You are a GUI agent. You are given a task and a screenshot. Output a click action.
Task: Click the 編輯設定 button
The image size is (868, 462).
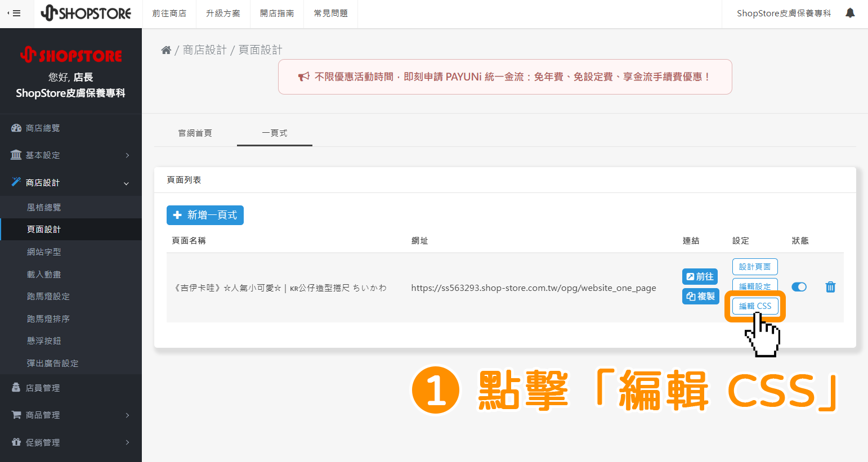(x=755, y=285)
